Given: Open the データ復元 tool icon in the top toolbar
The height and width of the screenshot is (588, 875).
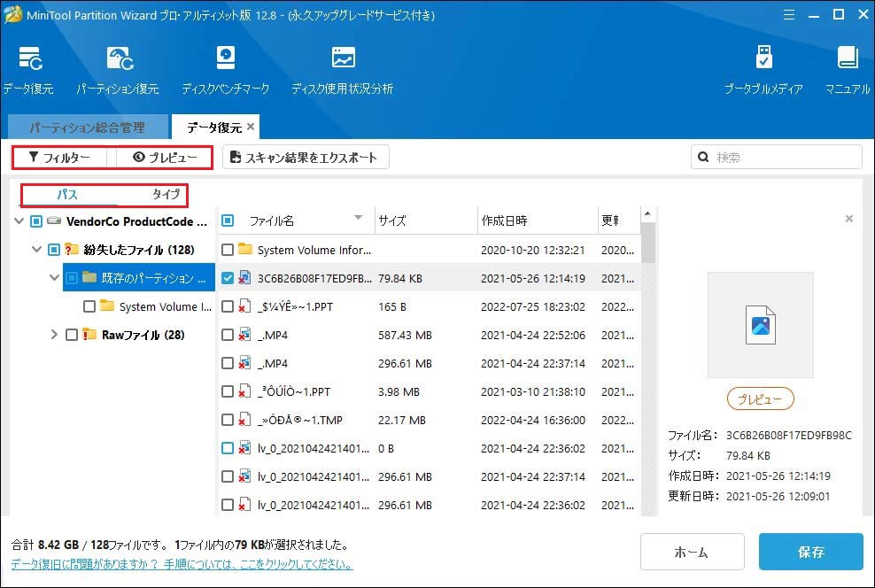Looking at the screenshot, I should pos(29,58).
